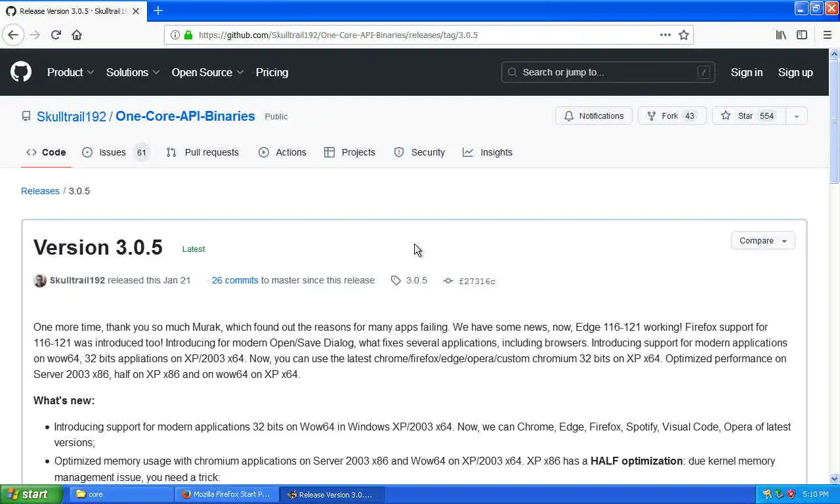Open the Skulltrail192 author link in release info
Viewport: 840px width, 504px height.
point(77,280)
